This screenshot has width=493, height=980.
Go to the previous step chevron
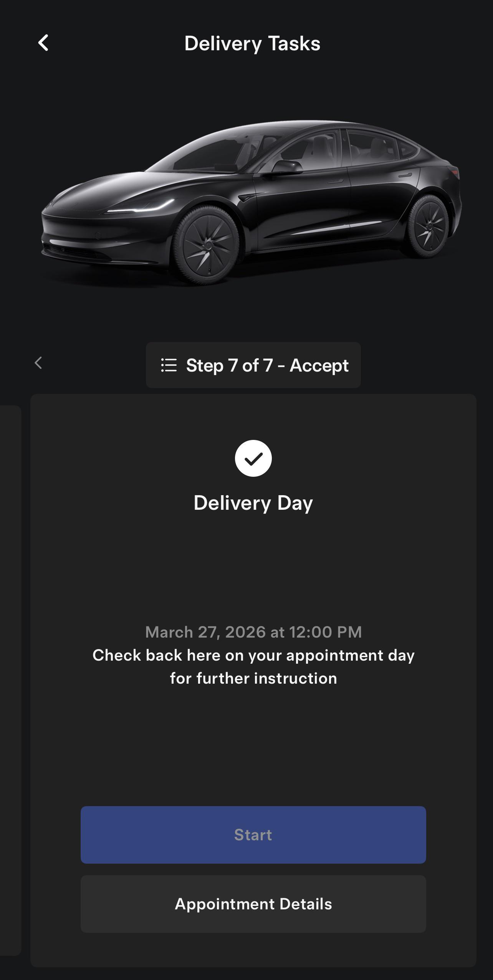point(38,363)
